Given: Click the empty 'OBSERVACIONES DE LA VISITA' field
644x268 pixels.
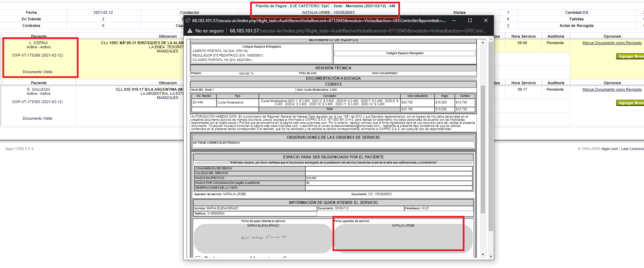Looking at the screenshot, I should point(389,188).
